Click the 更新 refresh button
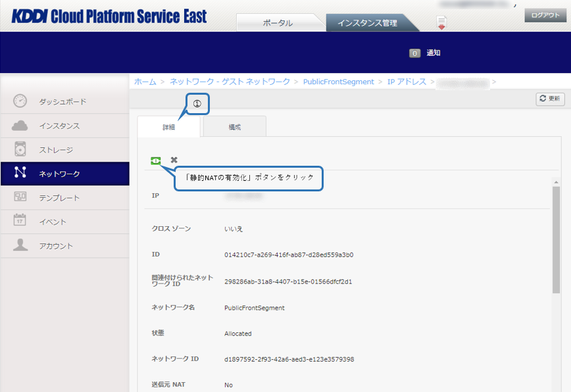The height and width of the screenshot is (392, 571). pyautogui.click(x=550, y=99)
